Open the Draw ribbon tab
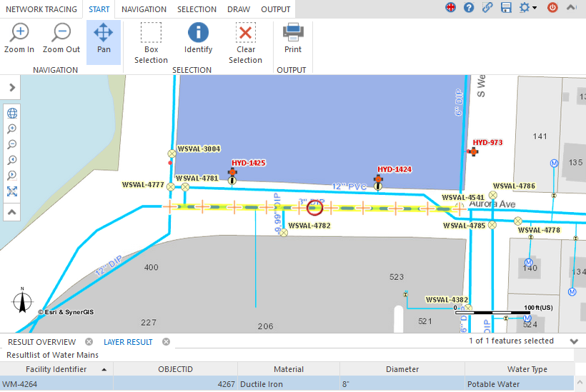The width and height of the screenshot is (586, 392). [239, 9]
